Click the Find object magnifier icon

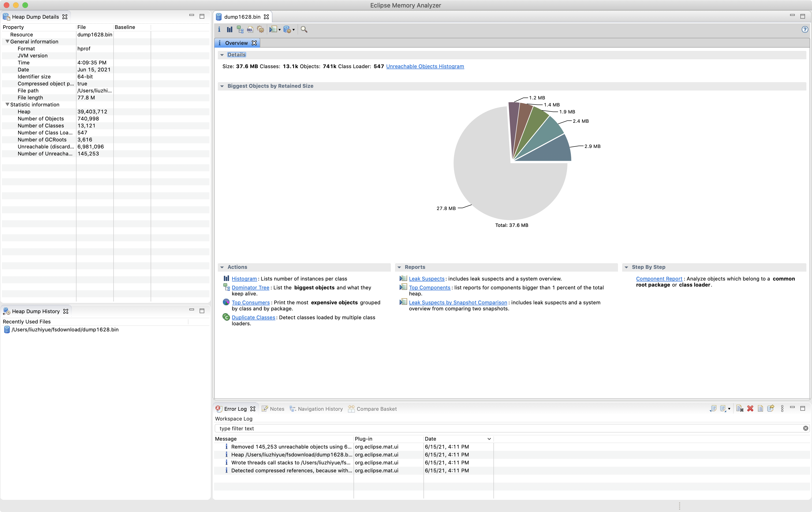(304, 29)
